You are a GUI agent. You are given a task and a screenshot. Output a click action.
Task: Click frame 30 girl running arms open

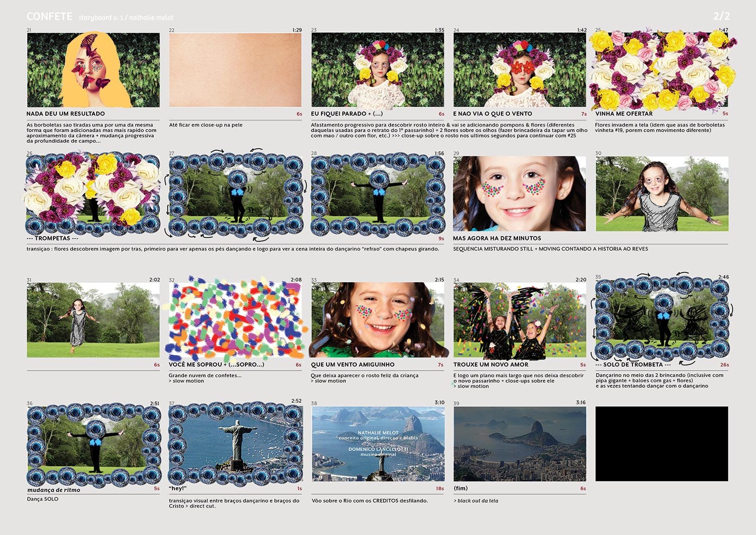pyautogui.click(x=662, y=194)
